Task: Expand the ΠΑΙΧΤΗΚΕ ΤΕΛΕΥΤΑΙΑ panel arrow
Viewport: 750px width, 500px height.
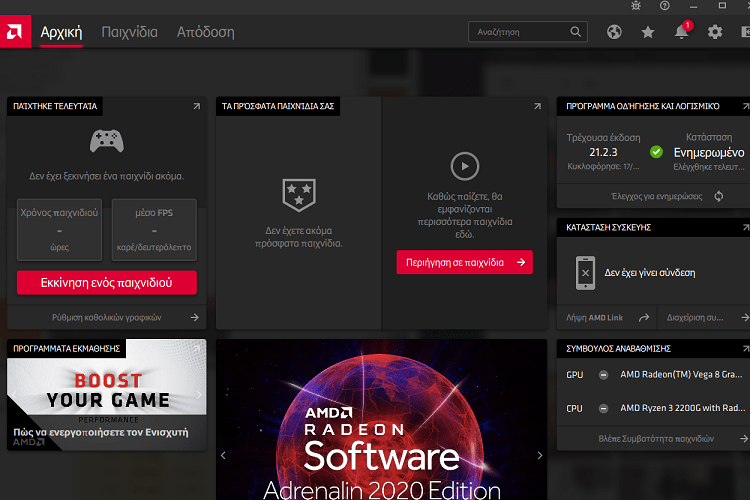Action: pos(197,106)
